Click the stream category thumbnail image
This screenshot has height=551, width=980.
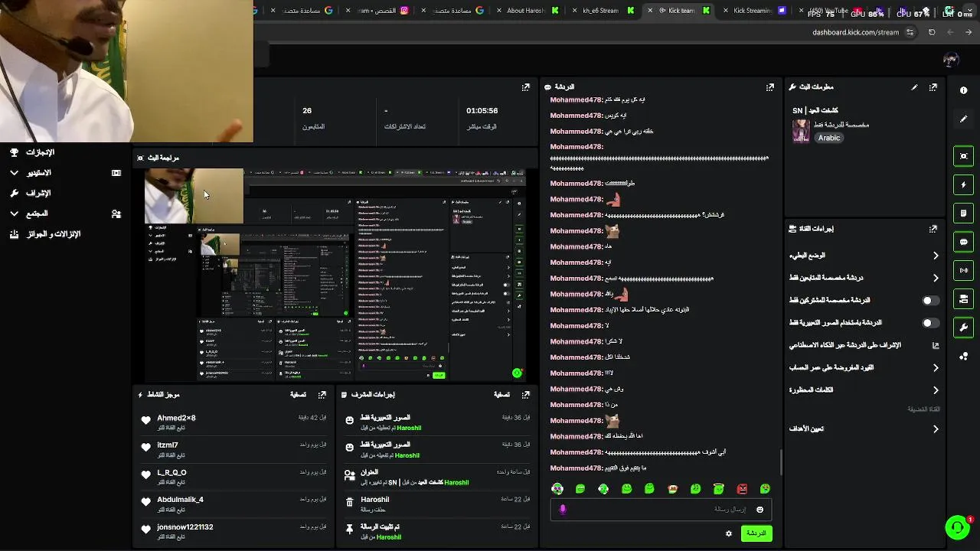click(801, 131)
